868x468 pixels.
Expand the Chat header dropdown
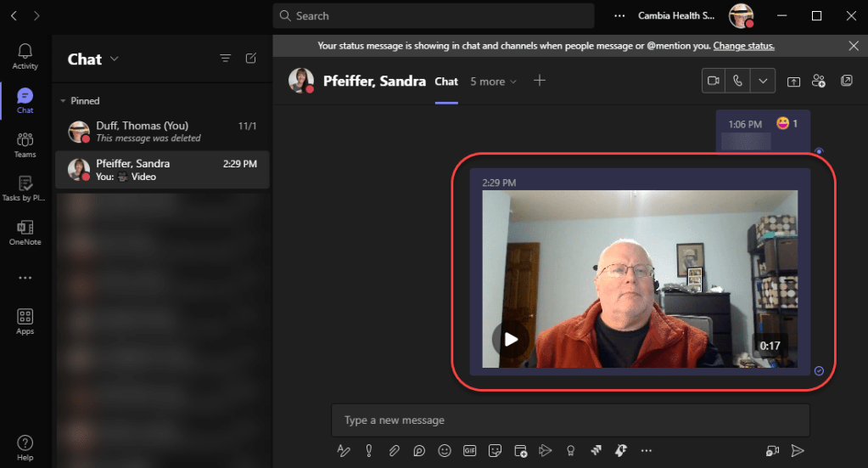[115, 59]
